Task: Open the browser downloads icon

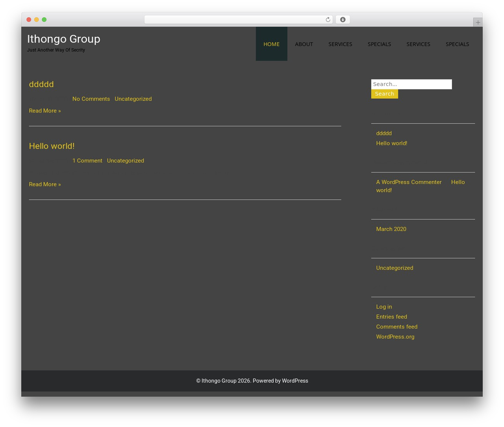Action: (343, 20)
